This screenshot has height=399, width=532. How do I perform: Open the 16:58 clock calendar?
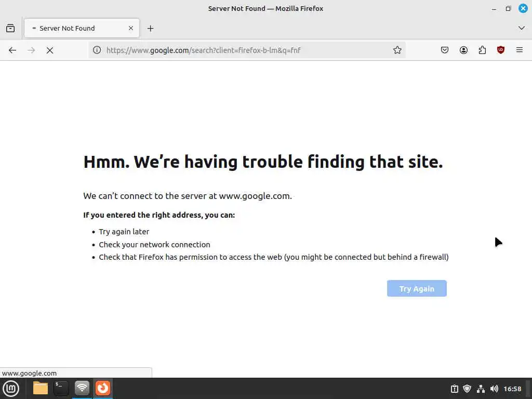(512, 389)
